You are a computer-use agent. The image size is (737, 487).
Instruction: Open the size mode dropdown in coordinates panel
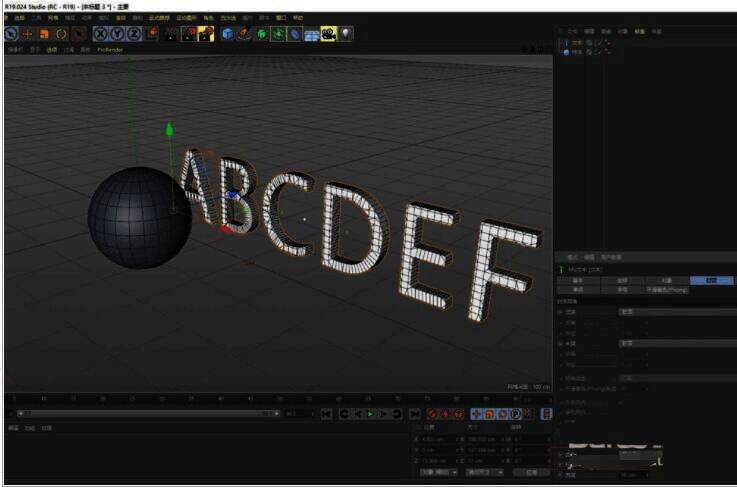pos(482,470)
